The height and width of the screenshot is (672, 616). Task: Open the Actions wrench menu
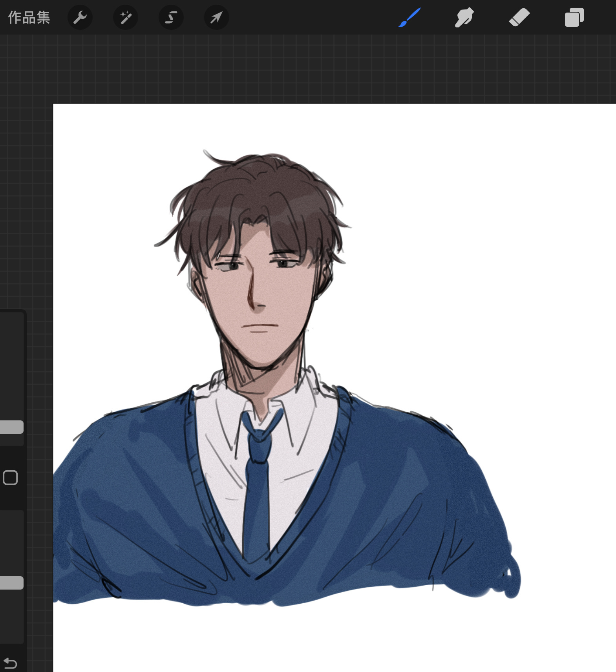[80, 18]
